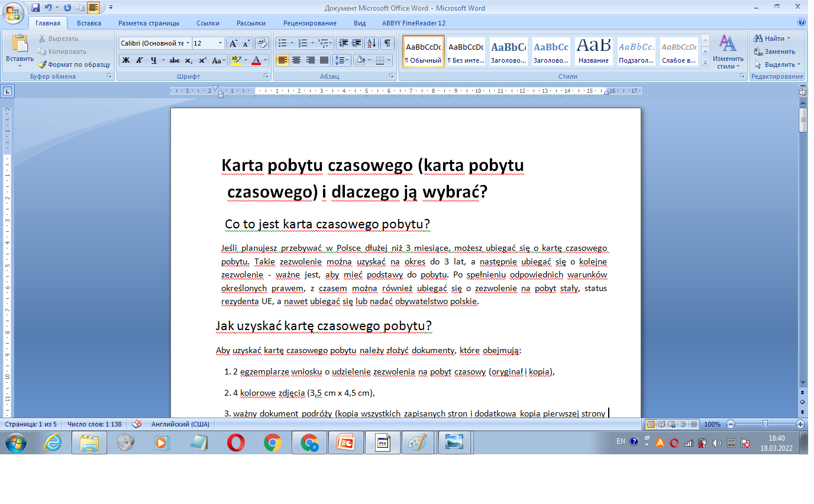Apply subscript formatting

pyautogui.click(x=188, y=60)
